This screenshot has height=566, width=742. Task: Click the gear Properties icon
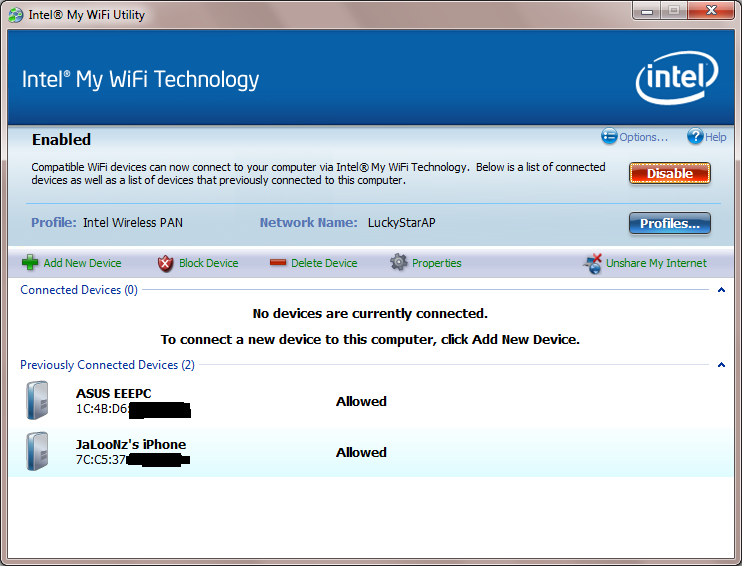click(x=398, y=262)
